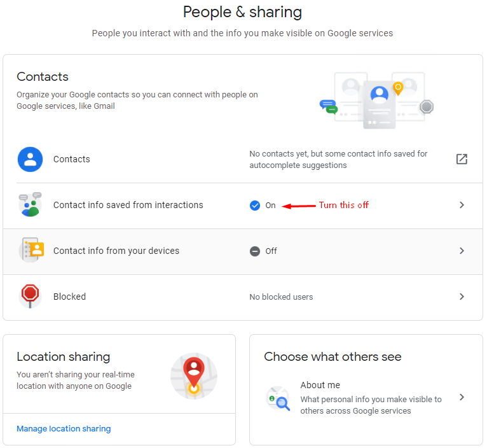Click the red Blocked stop sign icon
487x448 pixels.
click(30, 297)
